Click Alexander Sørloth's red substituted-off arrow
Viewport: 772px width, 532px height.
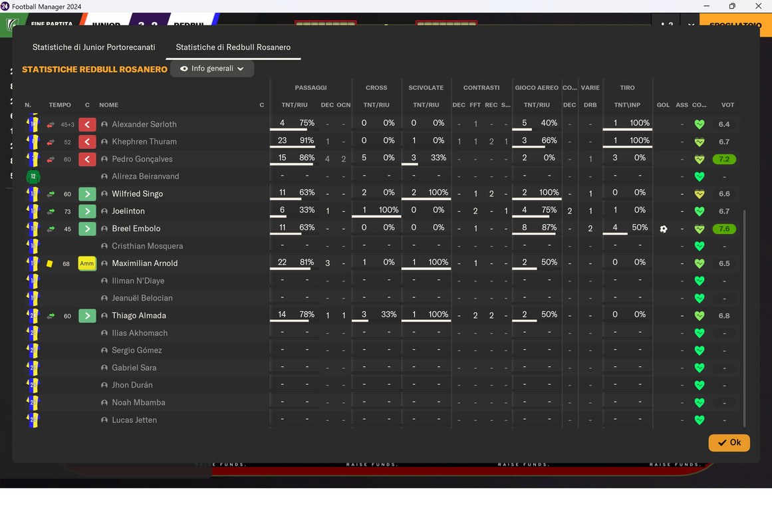point(87,124)
